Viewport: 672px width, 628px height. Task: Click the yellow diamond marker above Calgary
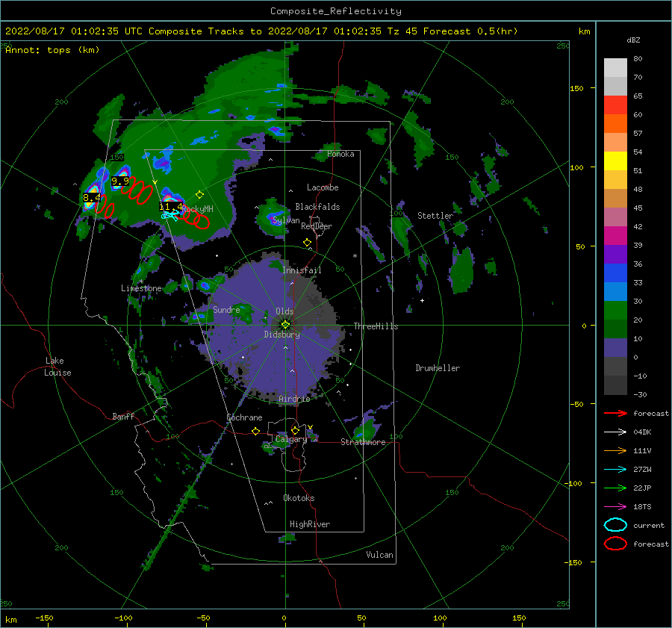pos(295,430)
